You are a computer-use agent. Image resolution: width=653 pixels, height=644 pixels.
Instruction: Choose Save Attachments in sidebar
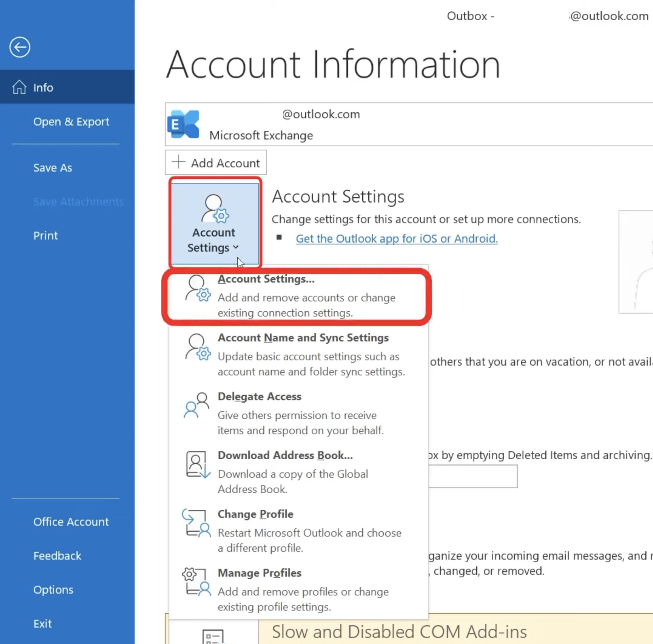[x=78, y=201]
